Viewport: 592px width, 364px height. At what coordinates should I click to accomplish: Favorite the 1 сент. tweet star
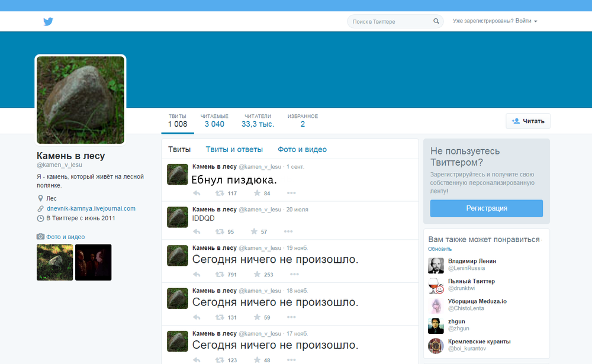(x=257, y=194)
